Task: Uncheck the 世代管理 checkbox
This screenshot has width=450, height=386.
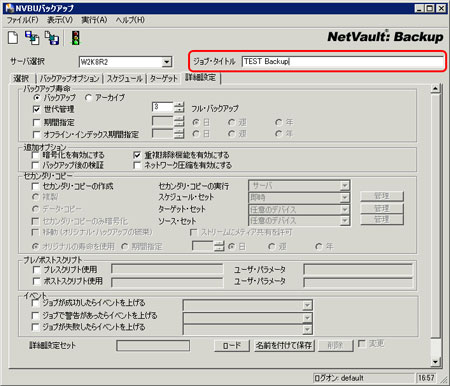Action: (37, 109)
